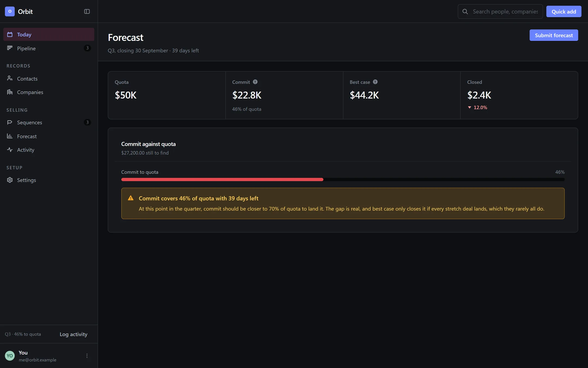Click the Commit to quota progress bar

coord(343,179)
